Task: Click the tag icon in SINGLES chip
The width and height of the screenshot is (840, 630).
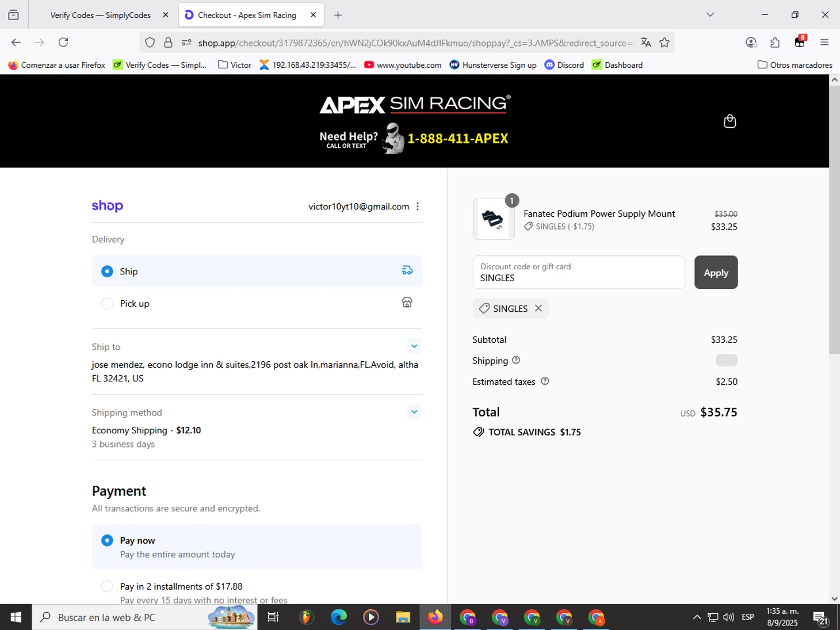Action: [x=484, y=309]
